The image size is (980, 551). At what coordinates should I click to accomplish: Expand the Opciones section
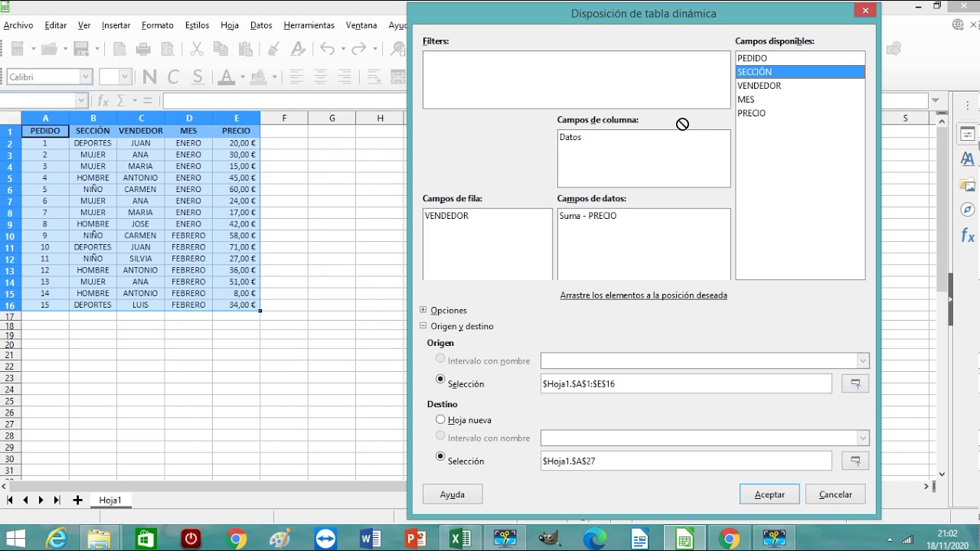[423, 310]
